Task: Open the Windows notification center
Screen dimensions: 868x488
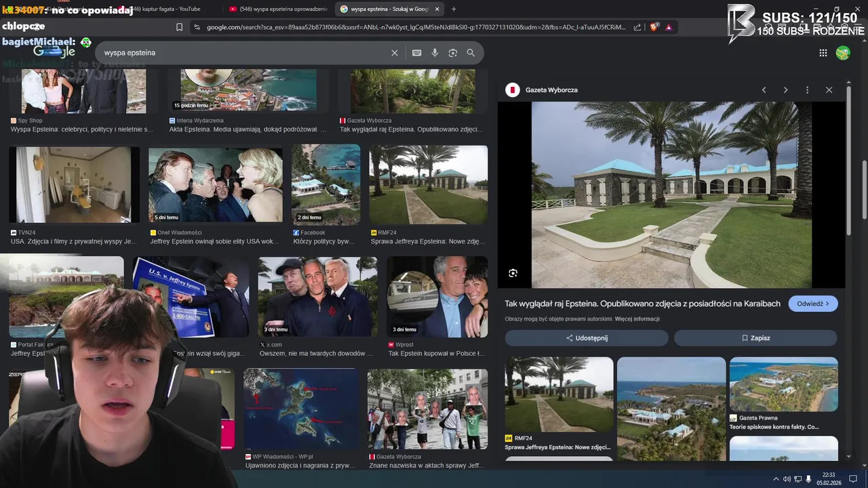Action: (x=853, y=479)
